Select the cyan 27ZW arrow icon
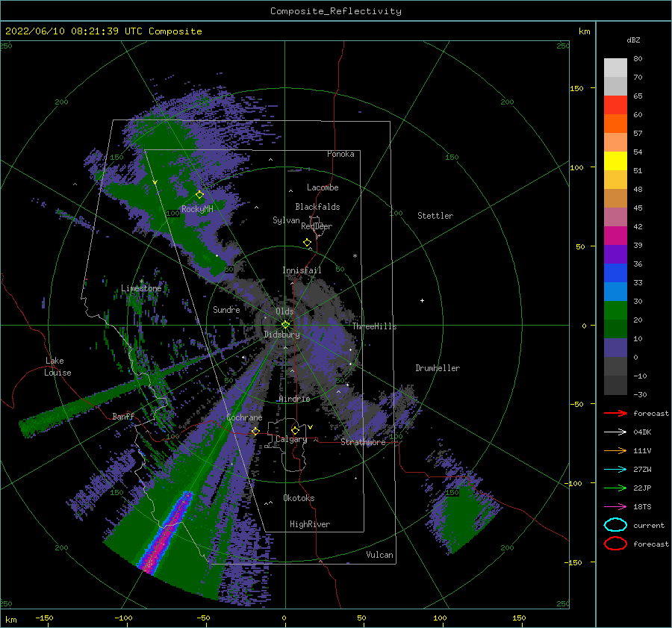 [615, 470]
